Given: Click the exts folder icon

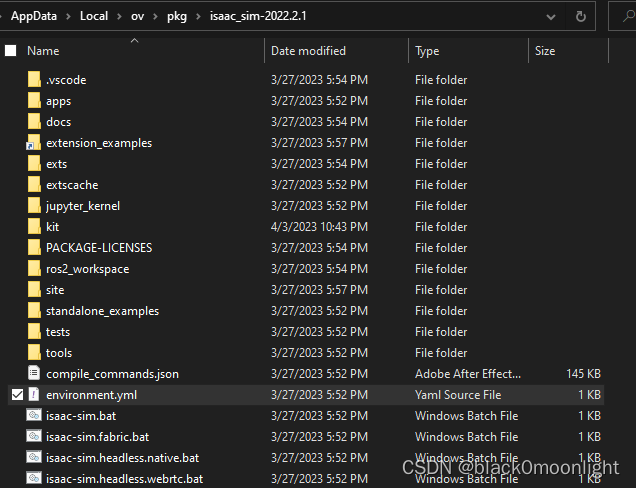Looking at the screenshot, I should tap(34, 163).
